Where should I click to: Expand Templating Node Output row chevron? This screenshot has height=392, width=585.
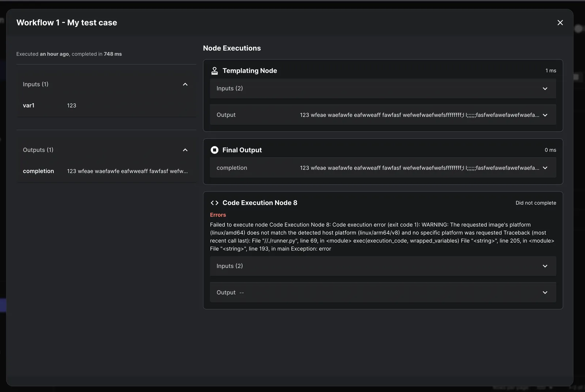point(545,115)
